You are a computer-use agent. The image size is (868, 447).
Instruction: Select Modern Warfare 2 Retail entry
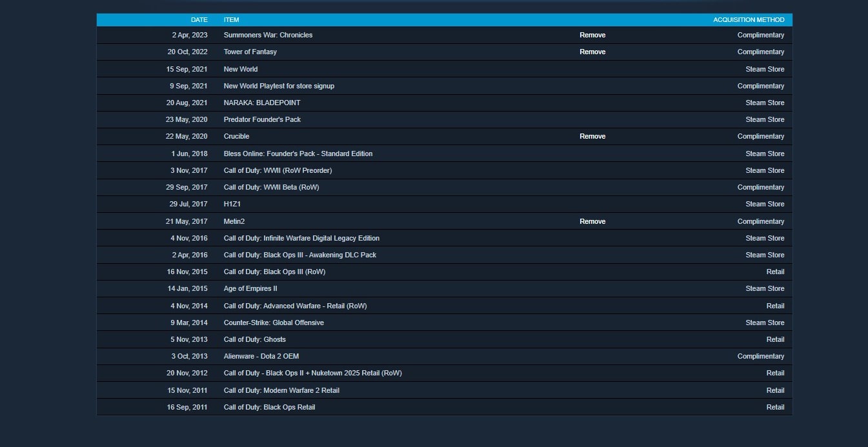coord(281,390)
